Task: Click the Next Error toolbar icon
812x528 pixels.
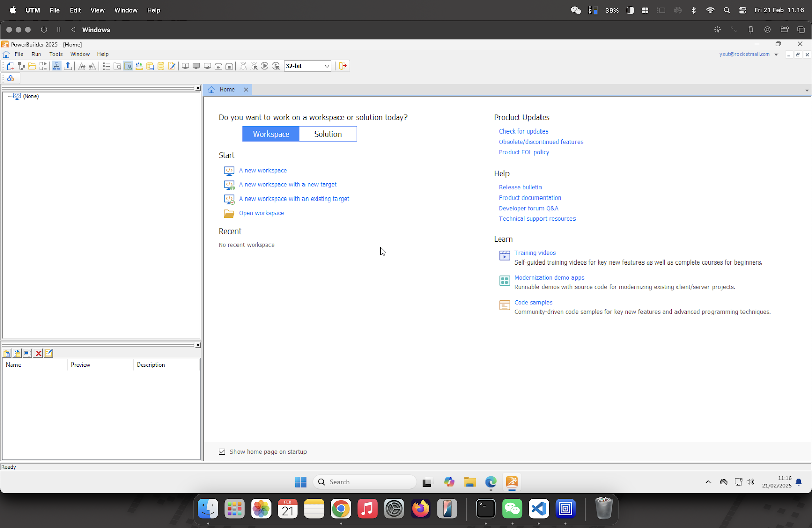Action: (x=82, y=66)
